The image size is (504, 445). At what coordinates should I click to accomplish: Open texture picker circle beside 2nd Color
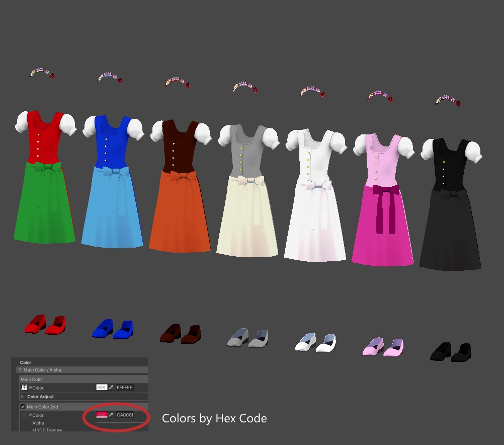[30, 415]
